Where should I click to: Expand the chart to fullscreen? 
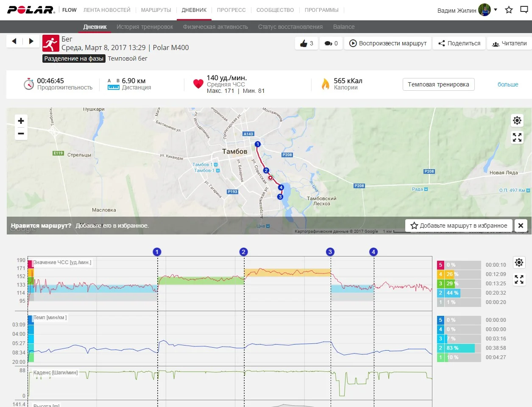click(519, 279)
